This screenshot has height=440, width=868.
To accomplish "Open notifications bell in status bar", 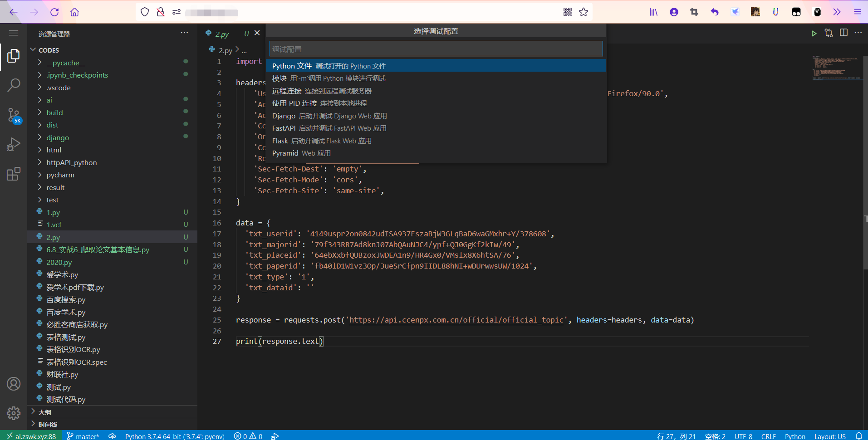I will coord(859,436).
